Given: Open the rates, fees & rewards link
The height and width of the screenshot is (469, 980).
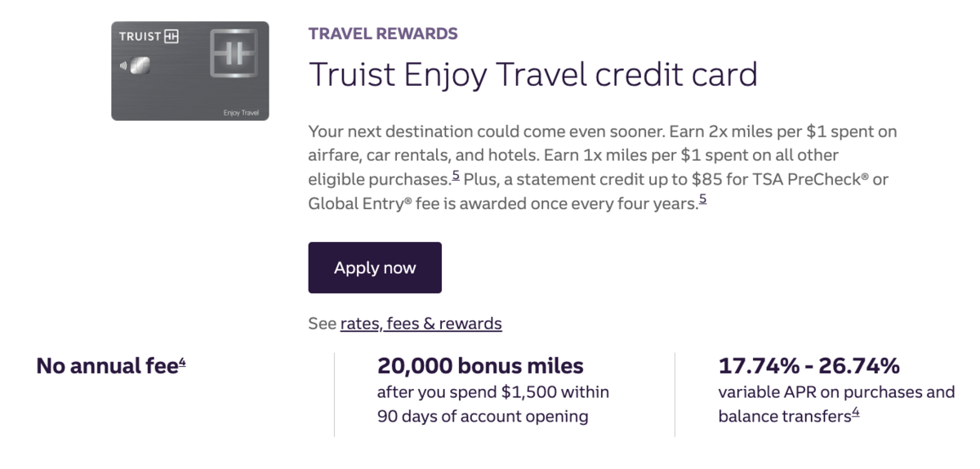Looking at the screenshot, I should (x=421, y=324).
